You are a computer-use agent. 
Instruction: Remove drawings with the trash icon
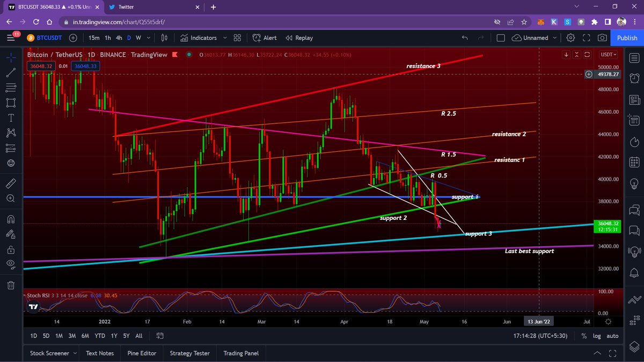[x=11, y=285]
